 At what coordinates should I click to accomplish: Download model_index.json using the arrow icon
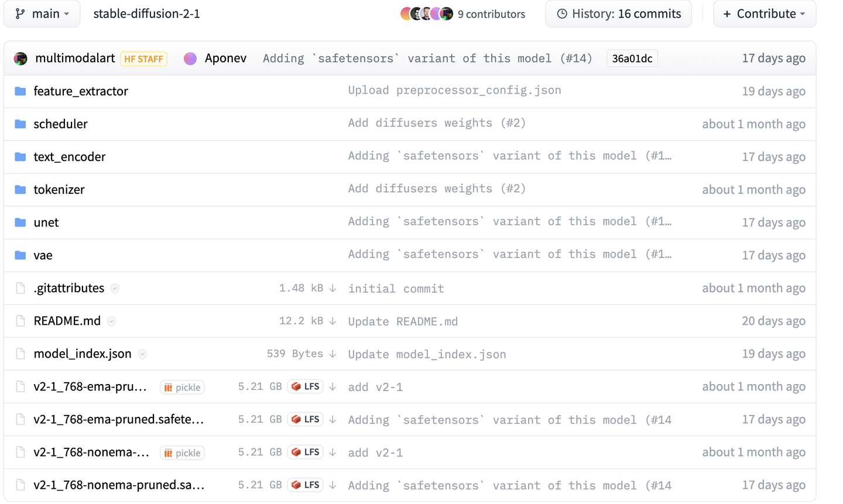(x=333, y=354)
